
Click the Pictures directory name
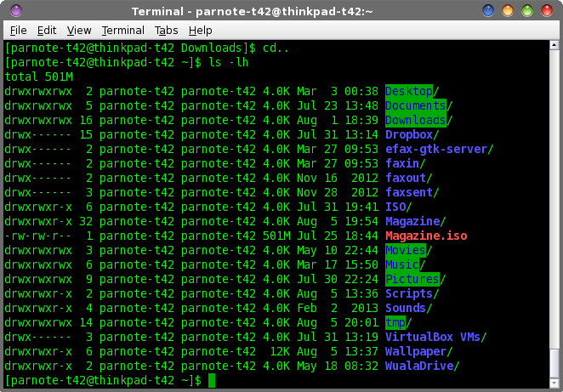pos(412,279)
